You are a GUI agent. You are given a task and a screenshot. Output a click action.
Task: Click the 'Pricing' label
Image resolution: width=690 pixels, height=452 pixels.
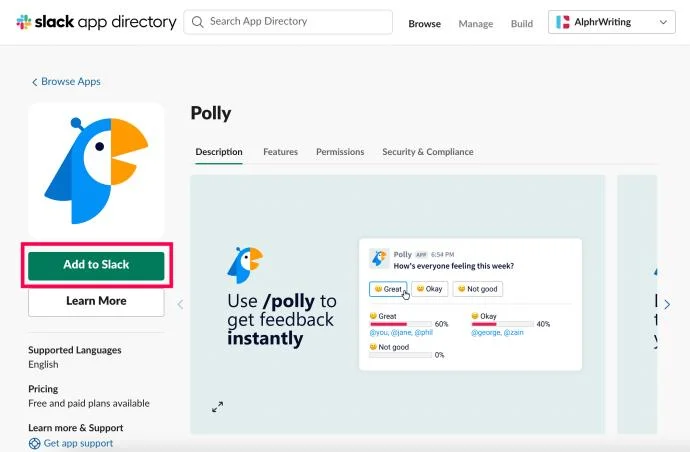click(x=43, y=389)
